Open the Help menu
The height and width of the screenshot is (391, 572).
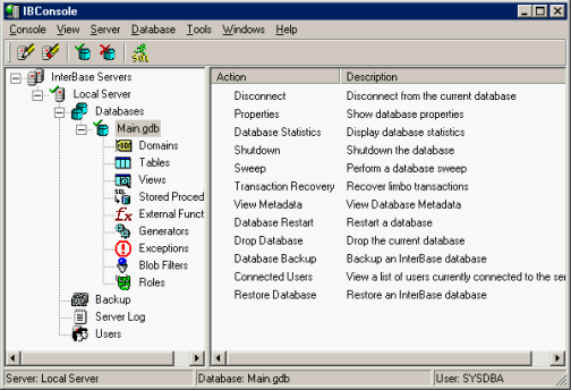point(286,30)
